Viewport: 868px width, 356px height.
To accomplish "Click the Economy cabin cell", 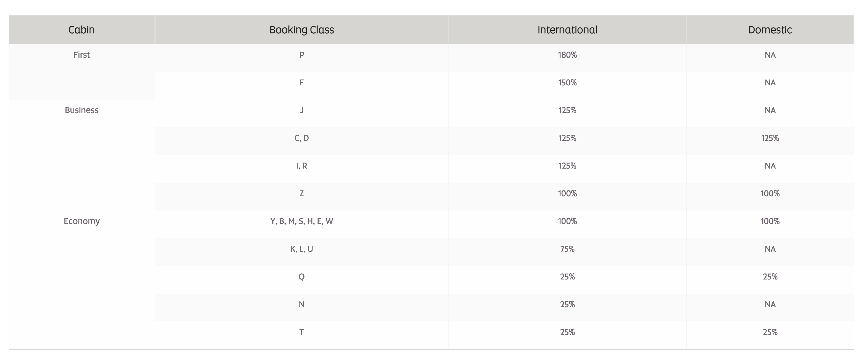I will (82, 221).
